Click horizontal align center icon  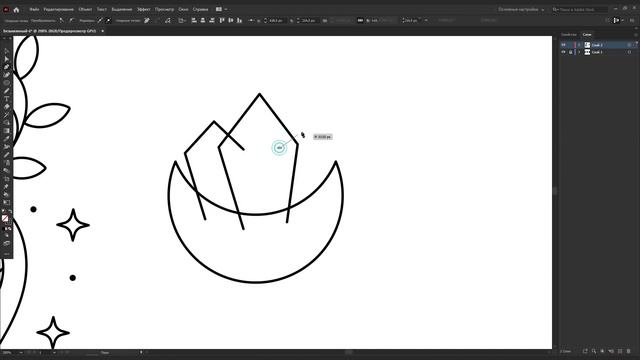click(203, 20)
